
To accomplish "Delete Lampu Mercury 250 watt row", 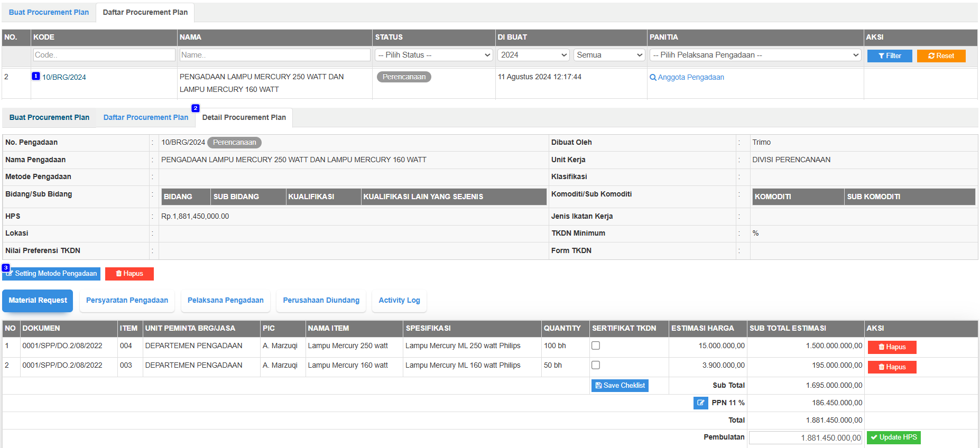I will coord(892,347).
